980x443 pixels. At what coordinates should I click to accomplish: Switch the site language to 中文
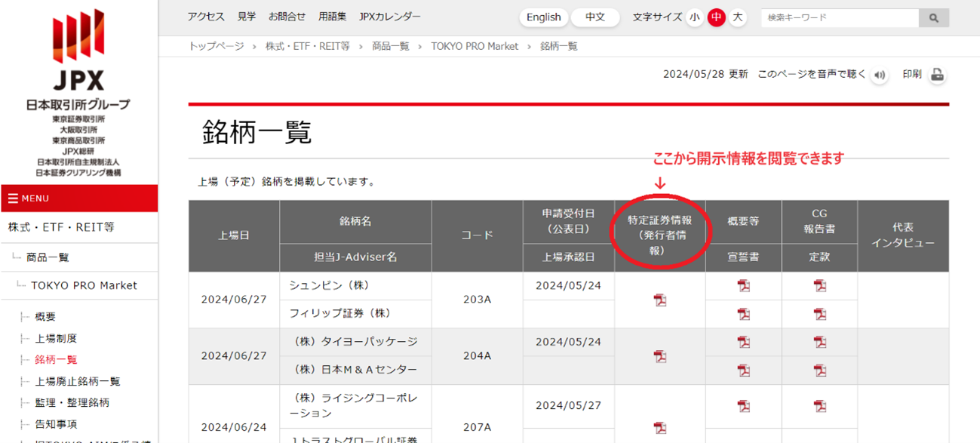[595, 17]
